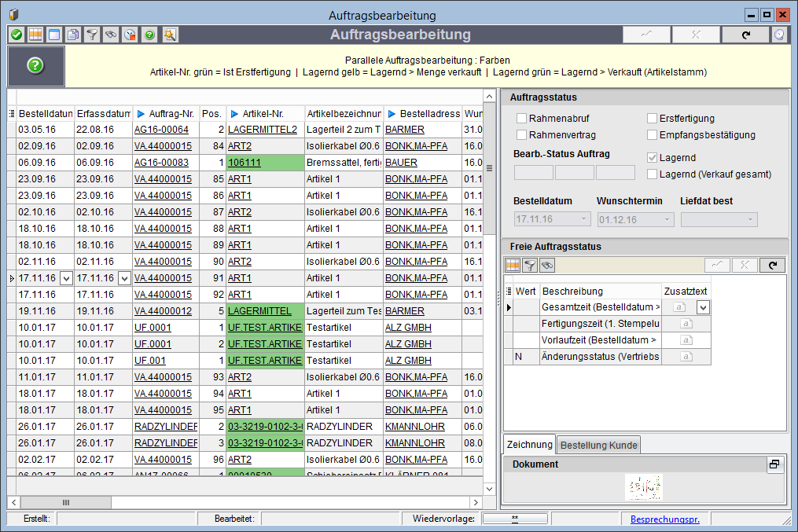798x532 pixels.
Task: Click the large green question mark help button
Action: tap(35, 65)
